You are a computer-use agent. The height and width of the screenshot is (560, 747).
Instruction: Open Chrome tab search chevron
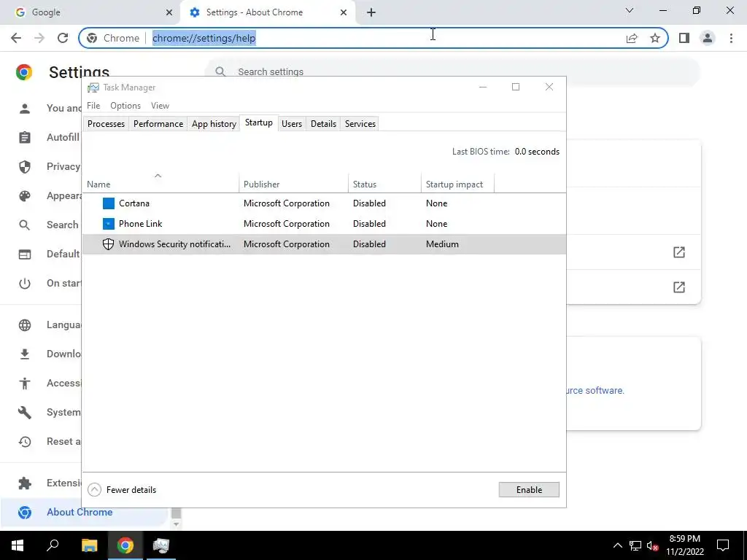630,10
